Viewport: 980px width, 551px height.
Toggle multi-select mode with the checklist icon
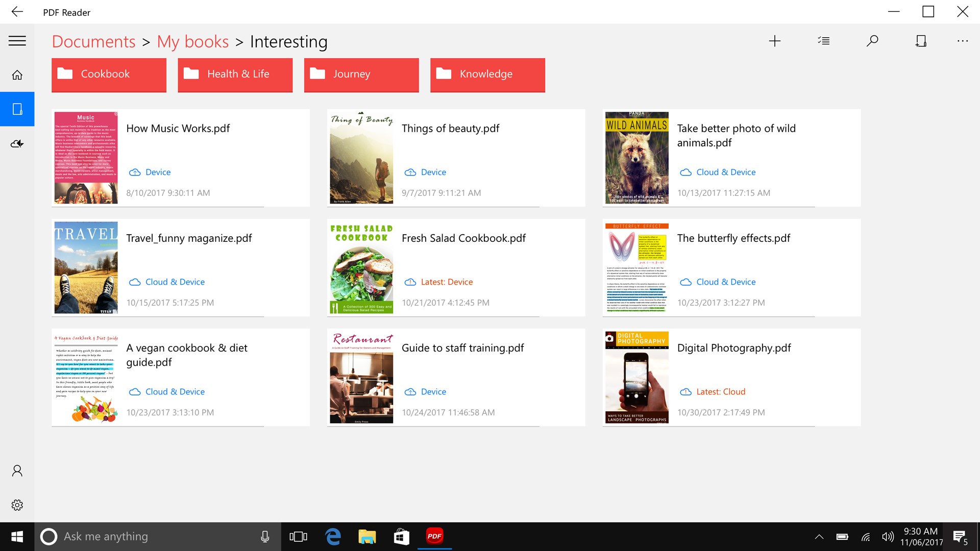[x=823, y=41]
